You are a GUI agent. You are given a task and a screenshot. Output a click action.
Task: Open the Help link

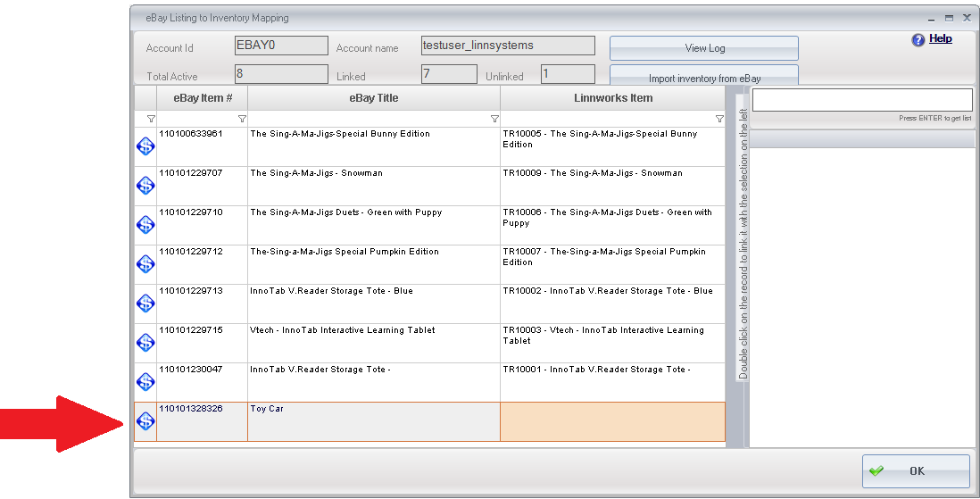[941, 39]
